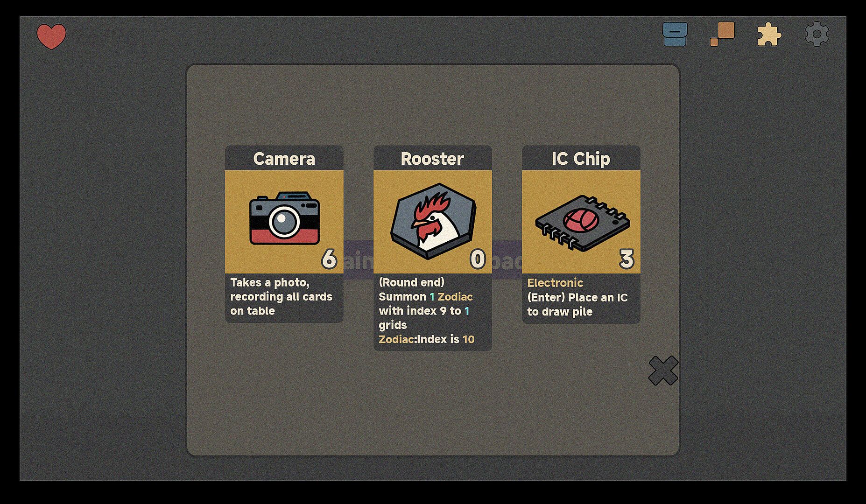The image size is (866, 504).
Task: Click the red heart health icon
Action: pyautogui.click(x=51, y=36)
